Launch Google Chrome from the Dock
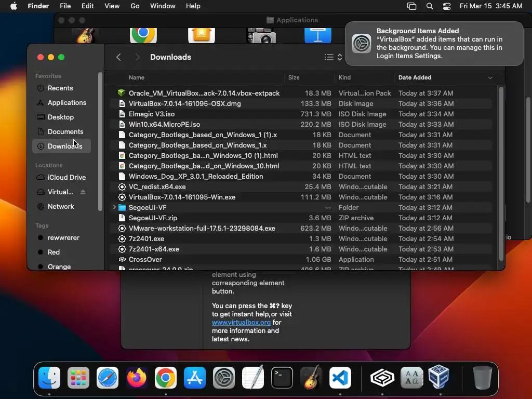The image size is (532, 399). pos(166,377)
